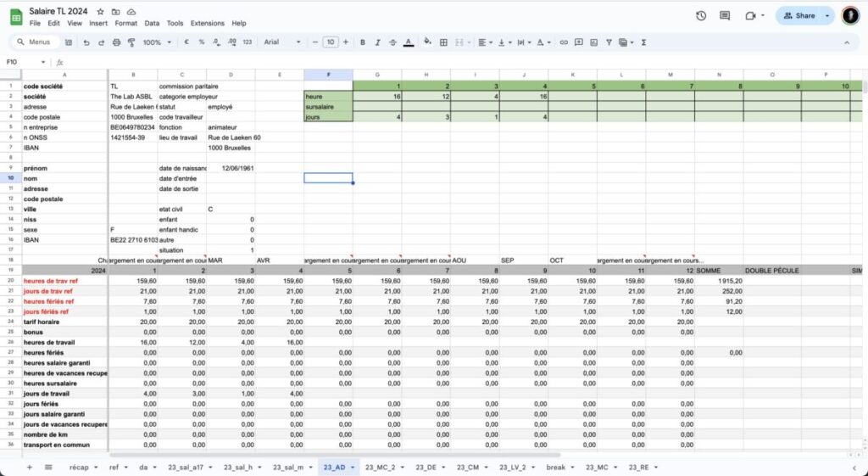Add a new sheet with plus button
Image resolution: width=868 pixels, height=476 pixels.
click(29, 468)
